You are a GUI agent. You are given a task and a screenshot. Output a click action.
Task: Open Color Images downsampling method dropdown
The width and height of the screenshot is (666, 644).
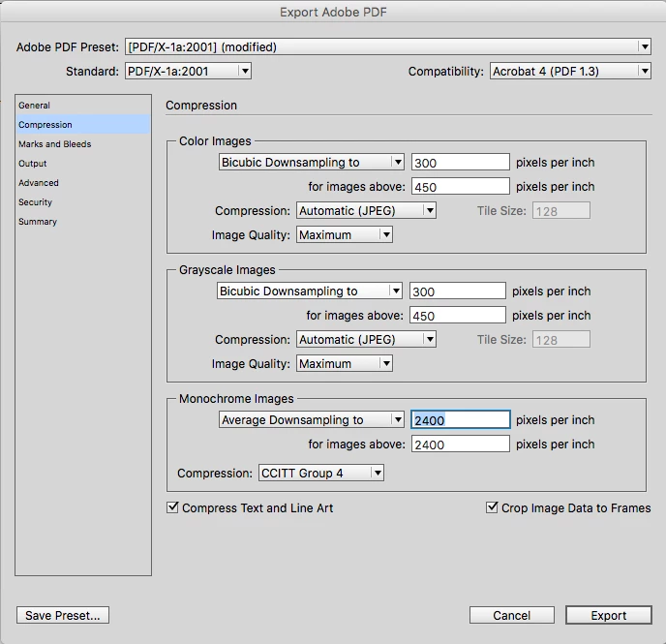coord(312,163)
